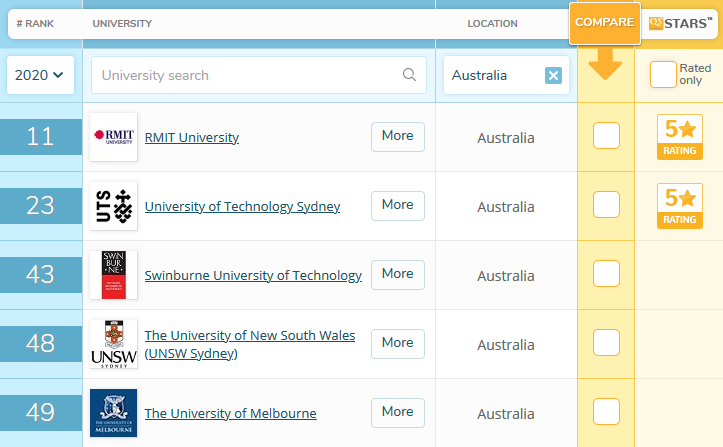This screenshot has height=447, width=723.
Task: Click the Swinburne logo
Action: [113, 275]
